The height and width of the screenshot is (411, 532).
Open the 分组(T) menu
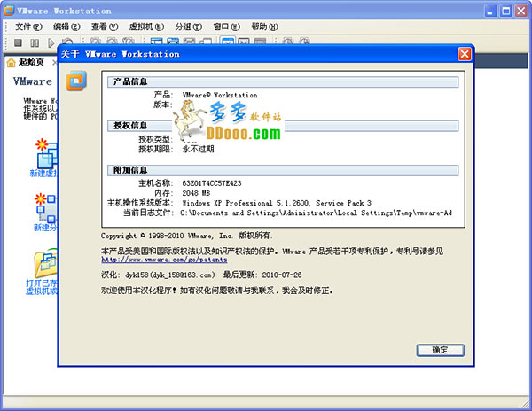pos(189,27)
